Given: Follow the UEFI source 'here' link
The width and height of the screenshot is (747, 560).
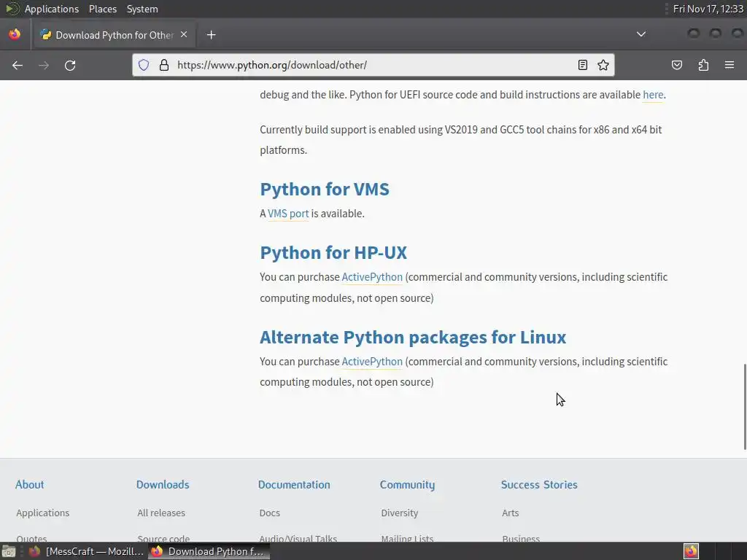Looking at the screenshot, I should tap(653, 95).
